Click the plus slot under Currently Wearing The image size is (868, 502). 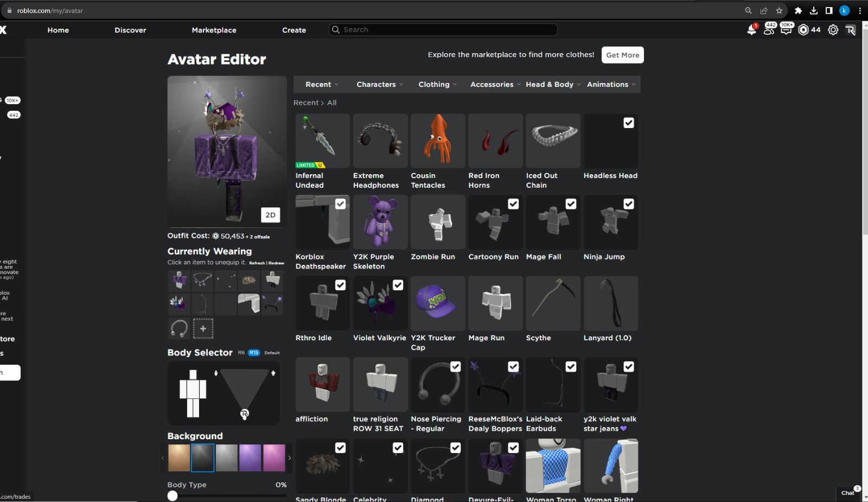tap(203, 328)
